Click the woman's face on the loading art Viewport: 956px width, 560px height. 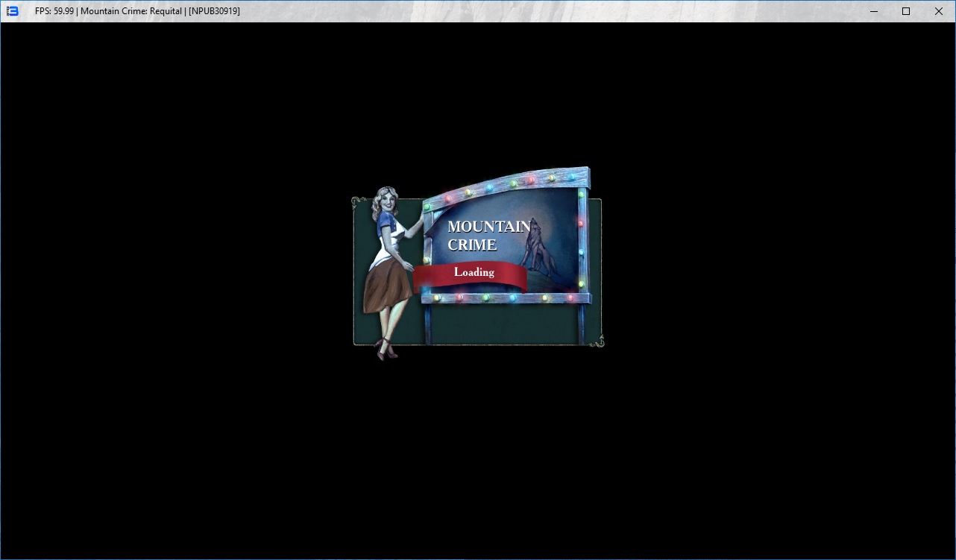[389, 201]
